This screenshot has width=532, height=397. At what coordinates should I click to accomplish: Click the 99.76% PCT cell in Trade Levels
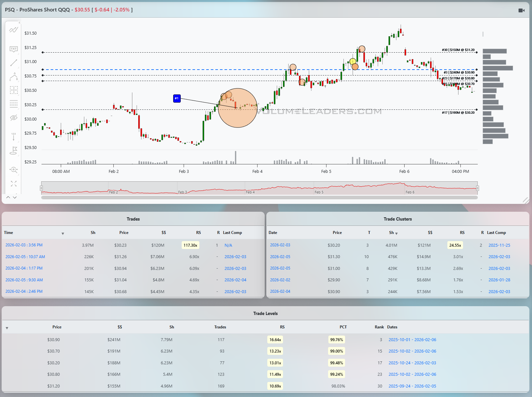coord(337,340)
